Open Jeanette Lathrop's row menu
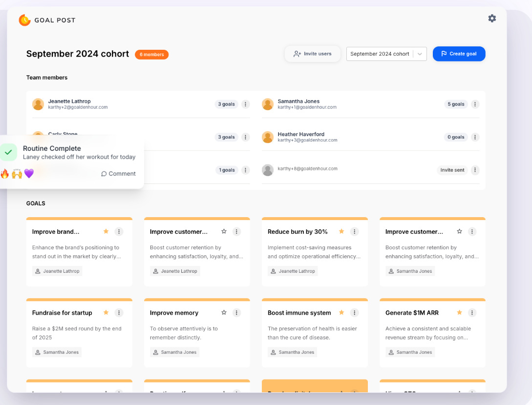 (245, 104)
